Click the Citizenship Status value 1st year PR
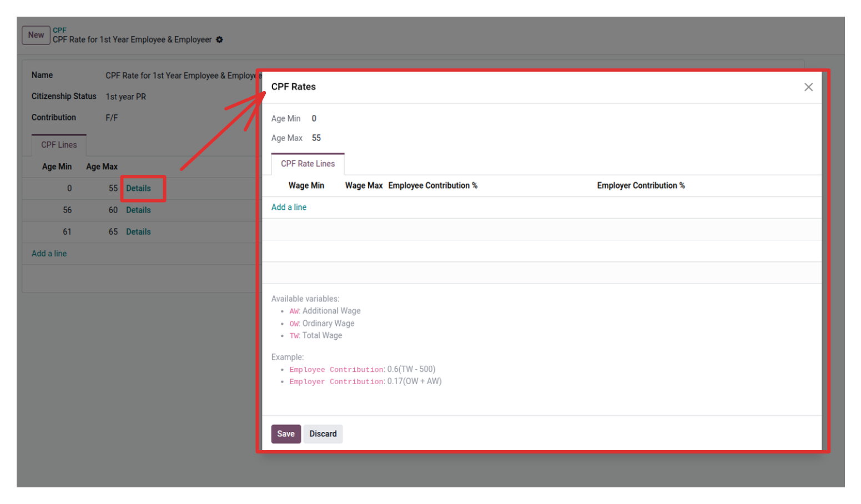Screen dimensions: 861x504 point(126,97)
